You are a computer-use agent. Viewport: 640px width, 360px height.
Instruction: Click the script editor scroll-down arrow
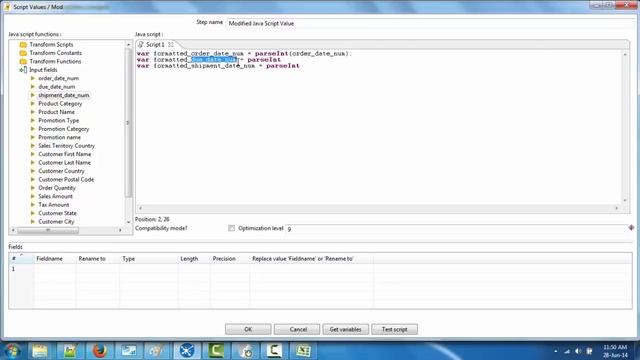[625, 200]
